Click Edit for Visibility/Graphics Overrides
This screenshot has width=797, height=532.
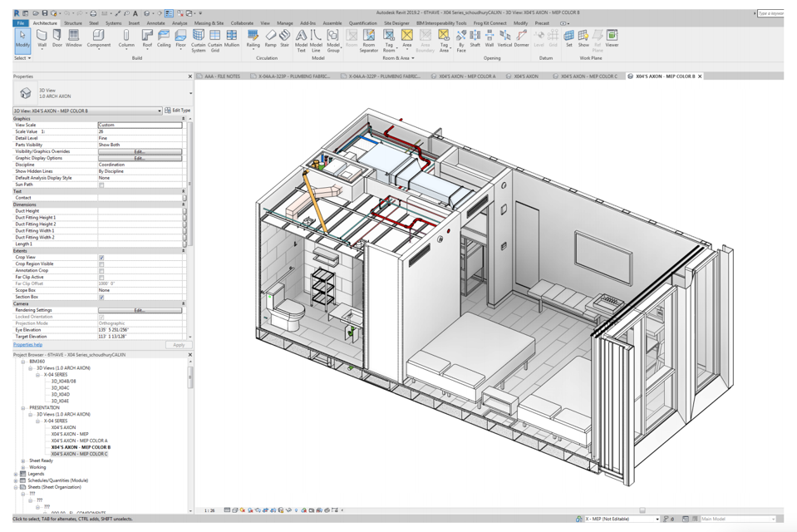coord(140,151)
